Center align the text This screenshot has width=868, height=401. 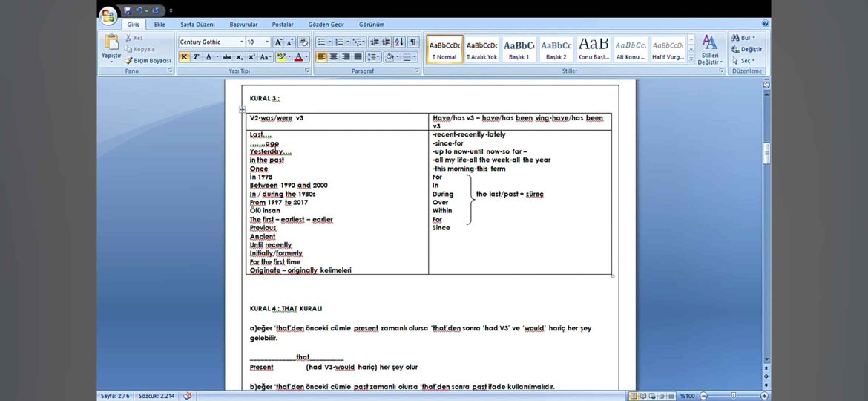point(333,57)
